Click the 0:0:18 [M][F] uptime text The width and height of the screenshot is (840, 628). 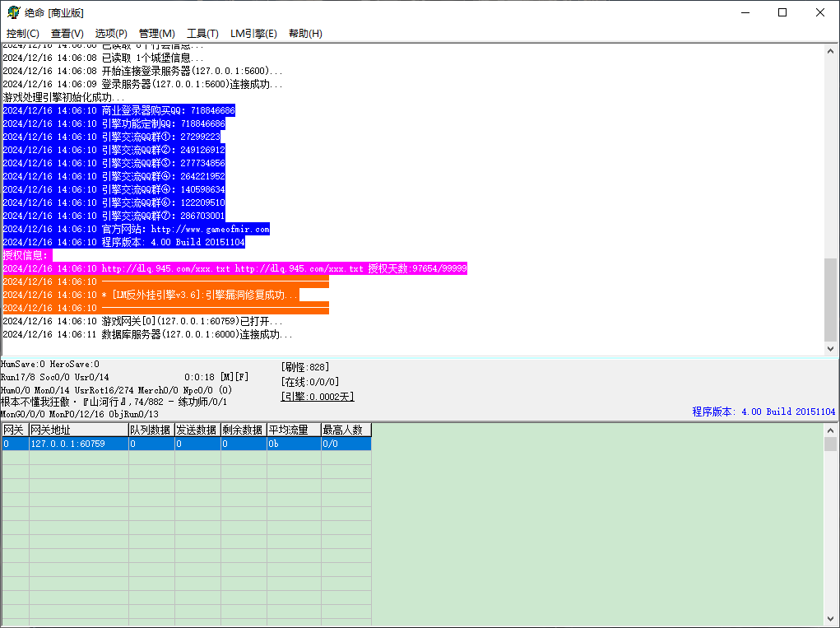(216, 377)
